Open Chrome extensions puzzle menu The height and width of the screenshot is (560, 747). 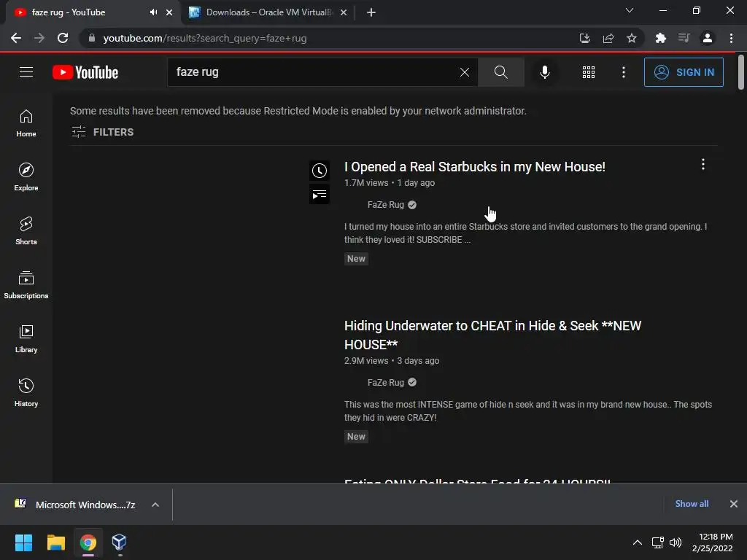click(661, 38)
